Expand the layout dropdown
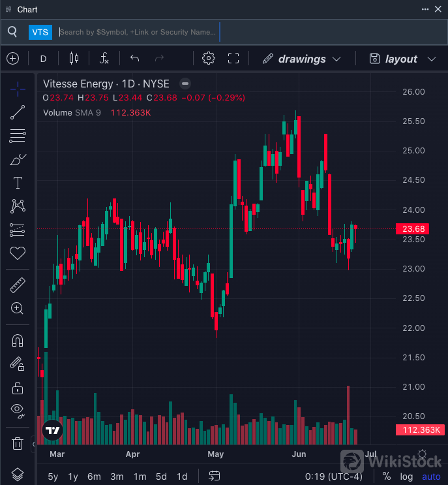This screenshot has height=485, width=448. tap(402, 59)
